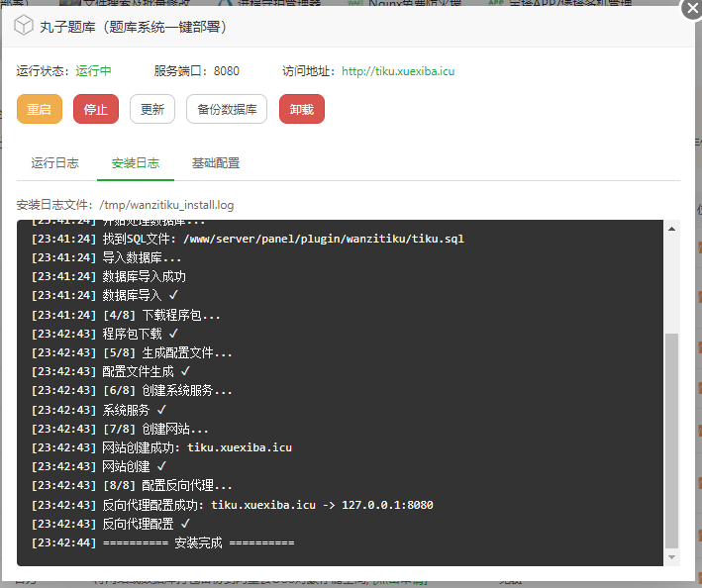702x588 pixels.
Task: Click log line [5/8] 生成配置文件...
Action: point(132,353)
